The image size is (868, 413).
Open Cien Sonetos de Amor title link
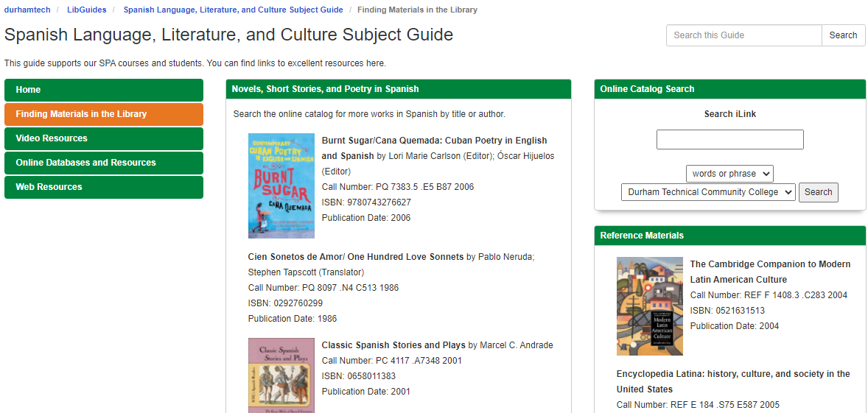[x=356, y=257]
